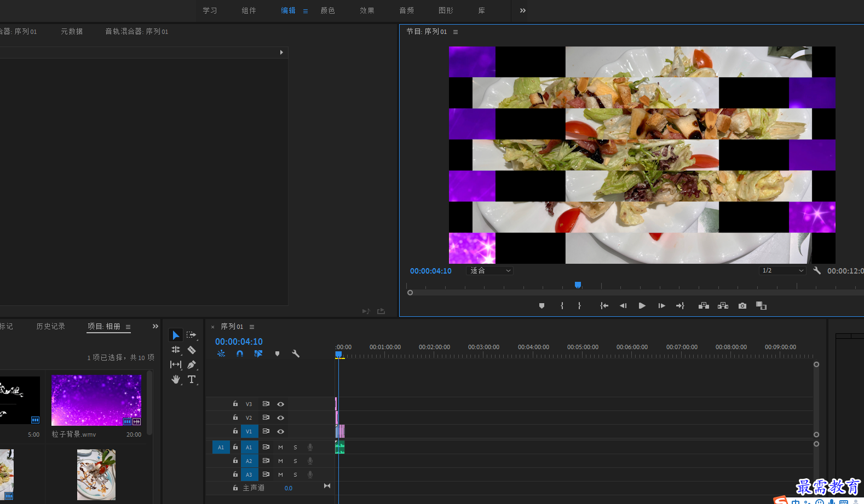This screenshot has width=864, height=504.
Task: Click the track keyframe icon on master track
Action: pyautogui.click(x=327, y=486)
